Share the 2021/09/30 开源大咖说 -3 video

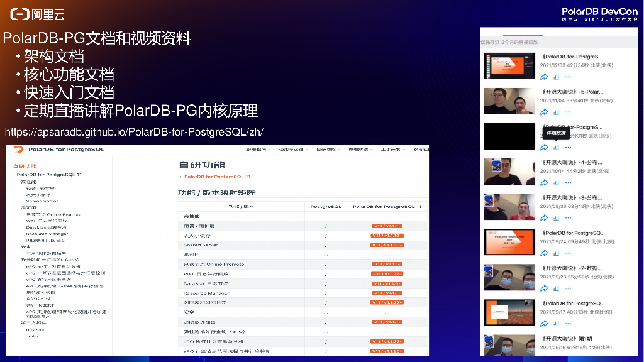pos(544,218)
